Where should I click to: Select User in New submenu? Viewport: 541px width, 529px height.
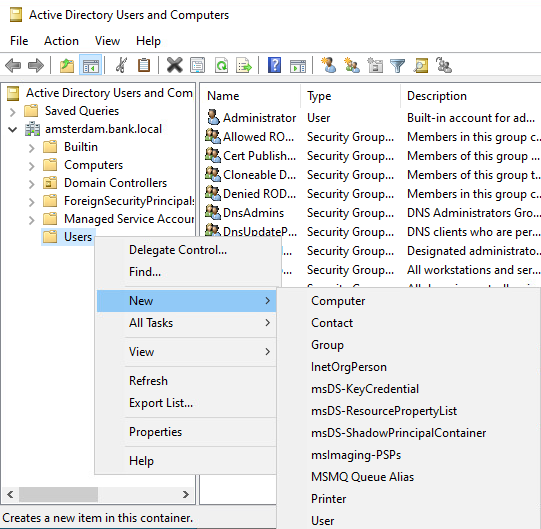[x=409, y=521]
